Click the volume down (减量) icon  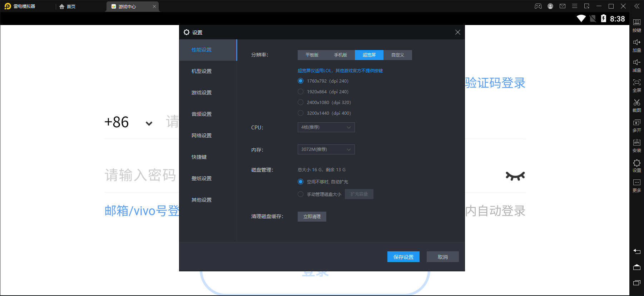click(636, 65)
